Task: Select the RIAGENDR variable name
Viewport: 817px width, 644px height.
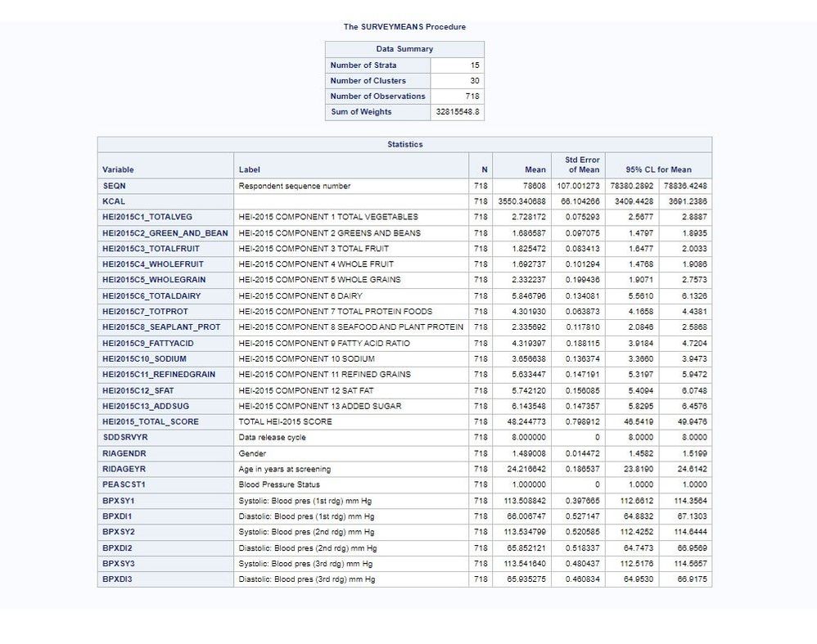Action: 124,454
